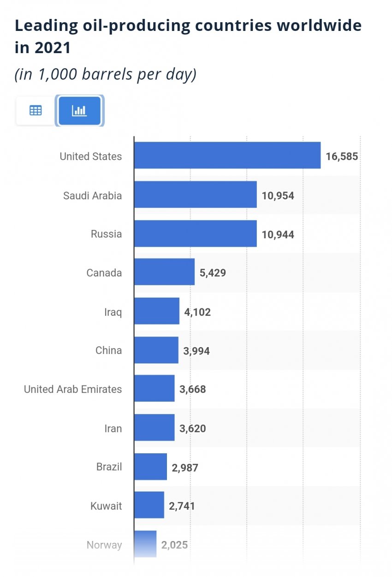Click the chart title heading
Image resolution: width=392 pixels, height=577 pixels.
click(188, 36)
